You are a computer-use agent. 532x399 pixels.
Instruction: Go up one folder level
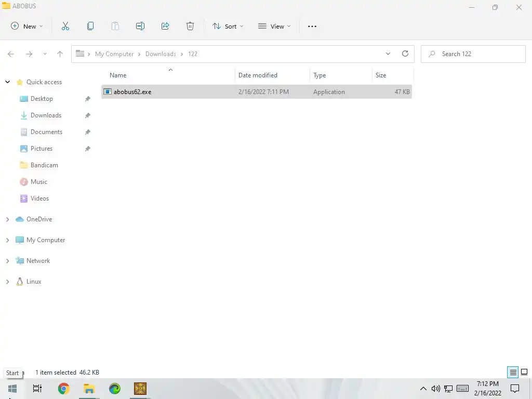[60, 54]
